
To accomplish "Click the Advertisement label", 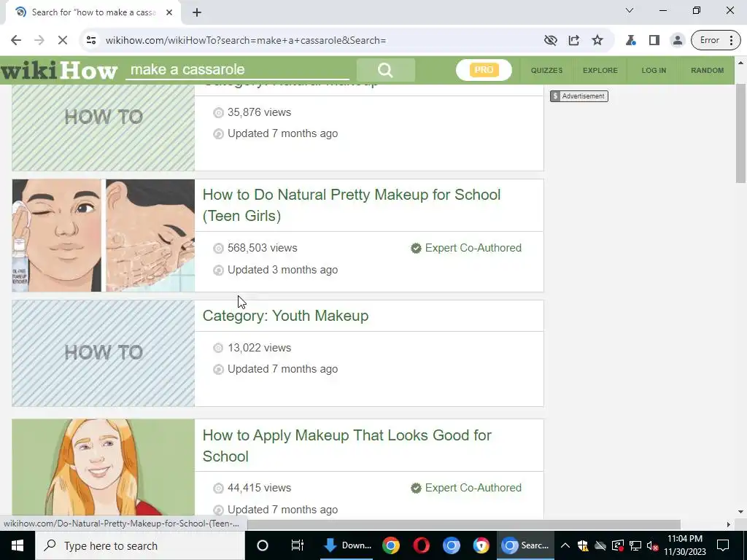I will tap(578, 96).
